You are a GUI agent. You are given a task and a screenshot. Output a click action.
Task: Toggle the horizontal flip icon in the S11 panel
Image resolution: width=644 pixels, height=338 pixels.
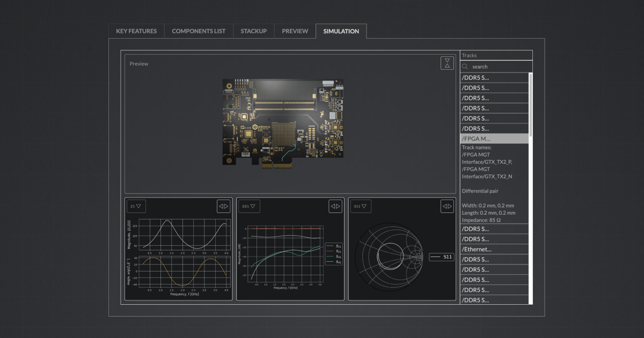pyautogui.click(x=447, y=206)
